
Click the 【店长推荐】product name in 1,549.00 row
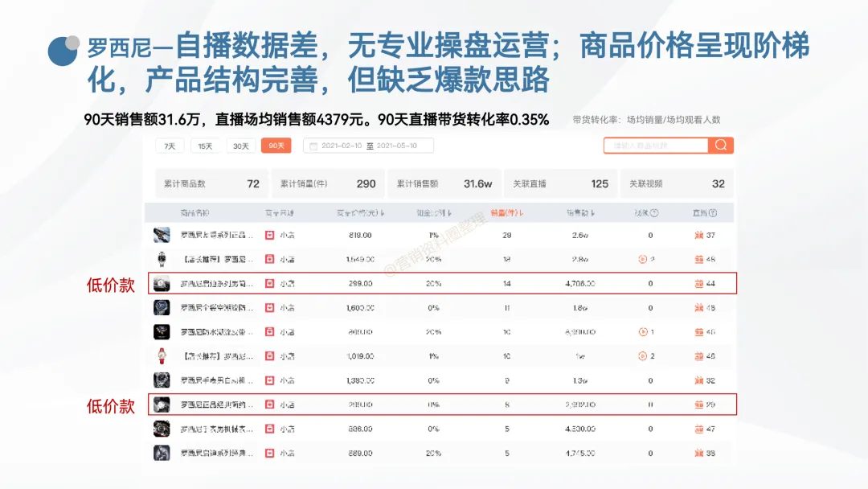click(217, 259)
